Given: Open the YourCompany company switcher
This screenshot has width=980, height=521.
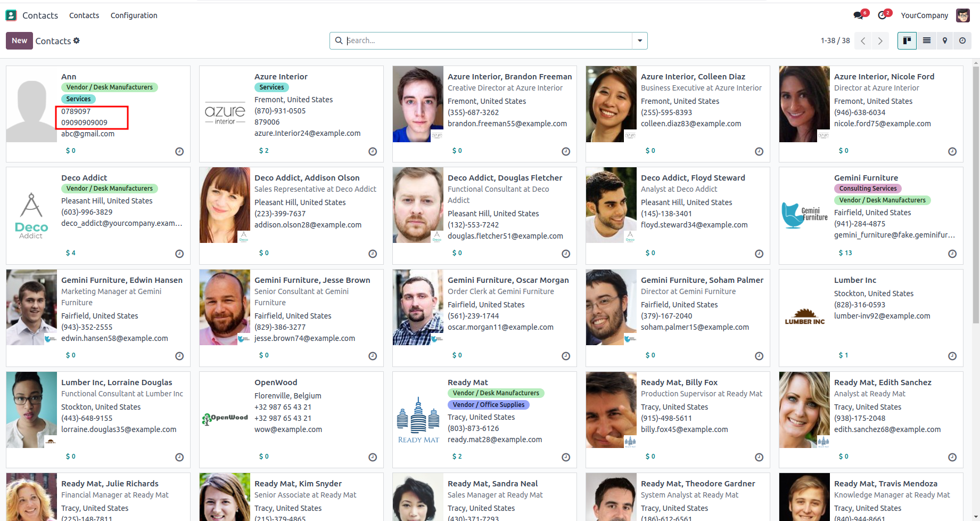Looking at the screenshot, I should (x=924, y=15).
